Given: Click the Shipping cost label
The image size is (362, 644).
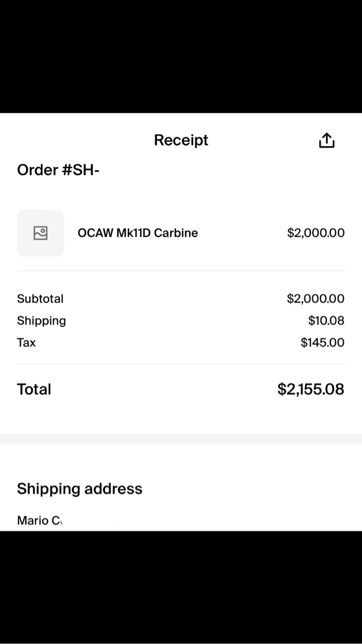Looking at the screenshot, I should [x=41, y=320].
